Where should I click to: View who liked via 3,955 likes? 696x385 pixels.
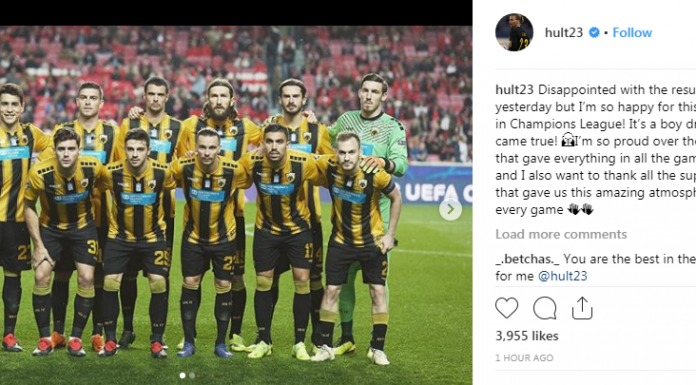coord(527,336)
